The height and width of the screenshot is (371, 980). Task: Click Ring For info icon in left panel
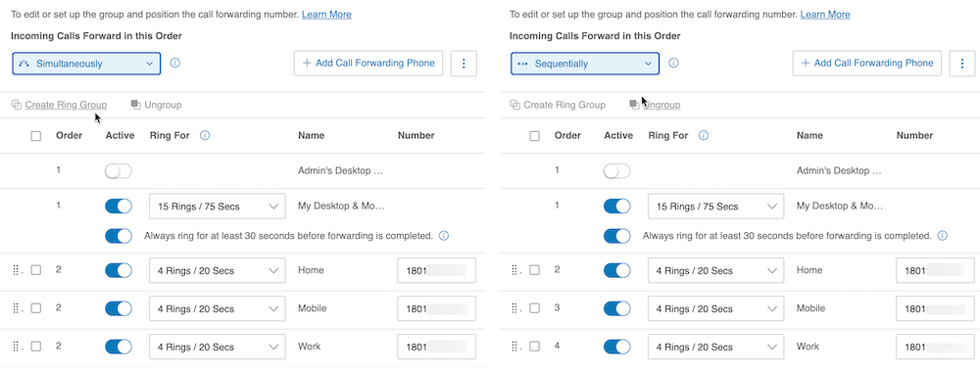coord(205,135)
